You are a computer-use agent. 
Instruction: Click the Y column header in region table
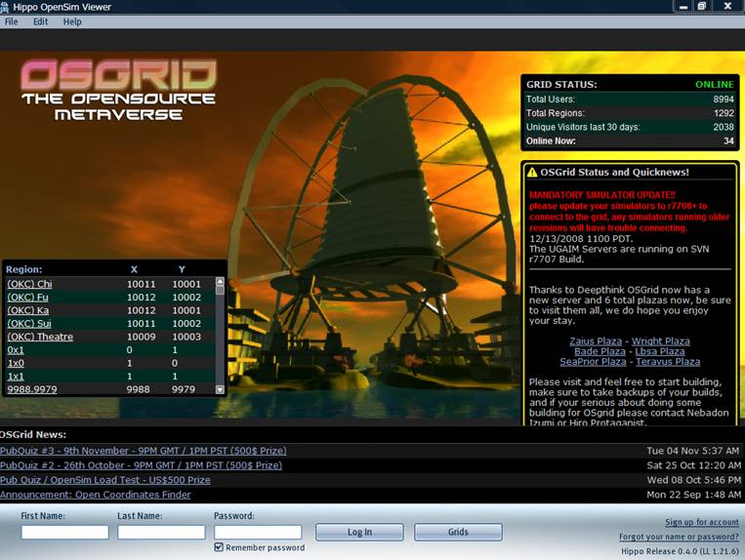pyautogui.click(x=182, y=269)
